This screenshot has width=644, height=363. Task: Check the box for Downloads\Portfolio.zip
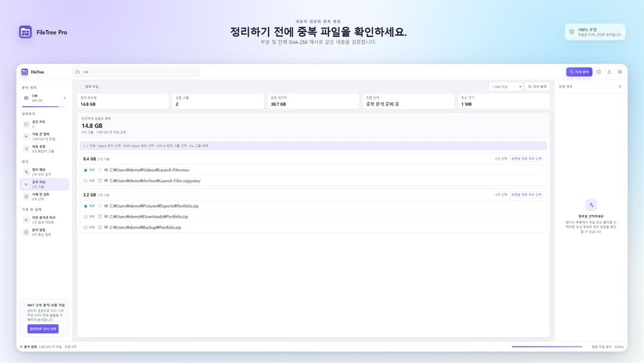tap(100, 217)
